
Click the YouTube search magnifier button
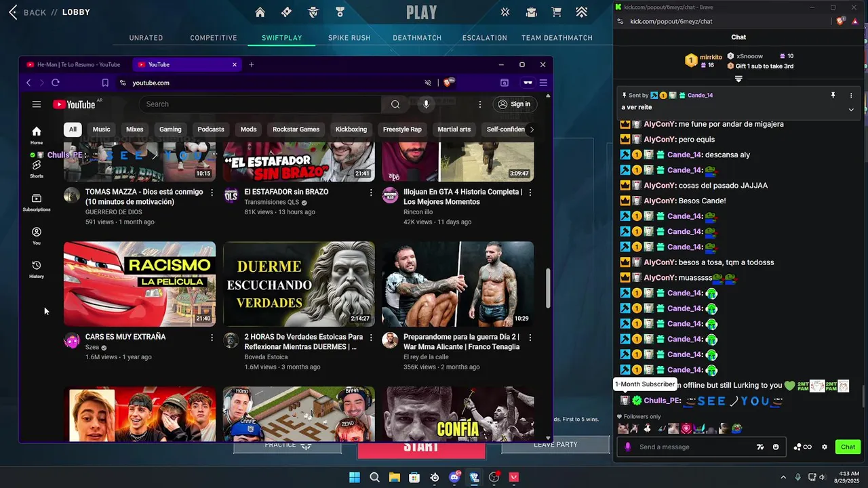[x=395, y=104]
